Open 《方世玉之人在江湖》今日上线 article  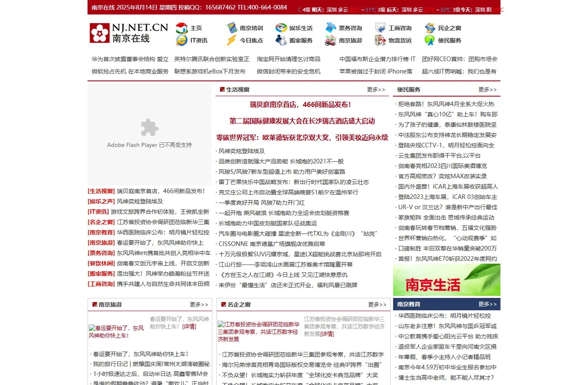(x=283, y=275)
